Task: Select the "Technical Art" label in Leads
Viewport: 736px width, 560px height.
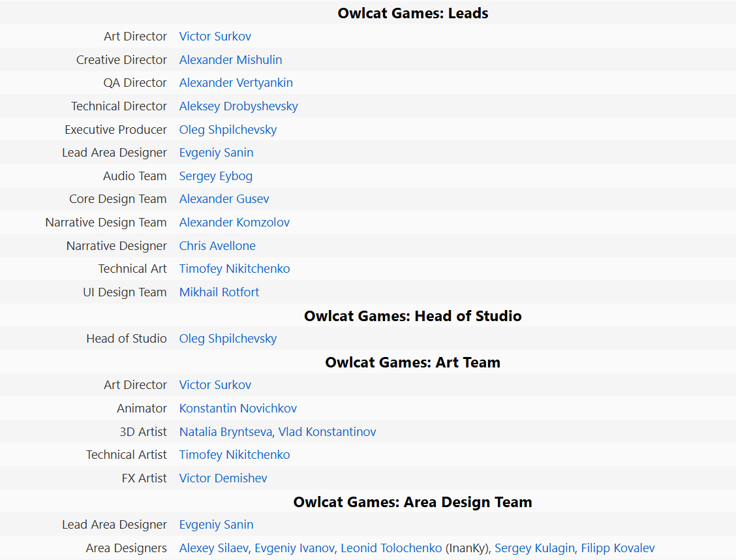Action: pos(132,269)
